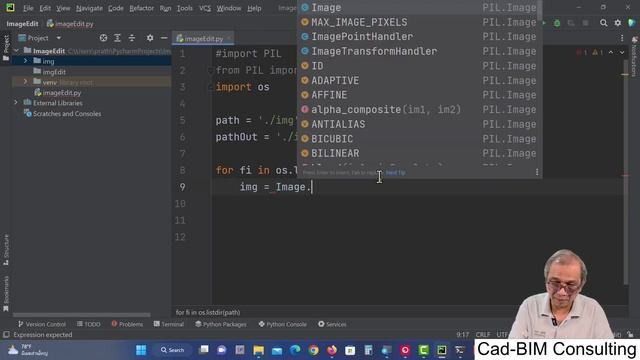Open the Project panel gear options
Screen dimensions: 640x360
tap(150, 38)
